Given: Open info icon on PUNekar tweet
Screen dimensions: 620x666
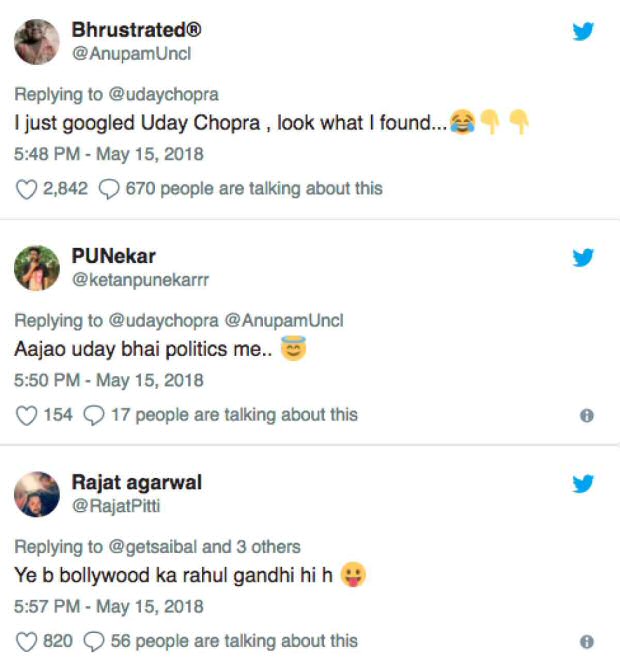Looking at the screenshot, I should pos(587,415).
